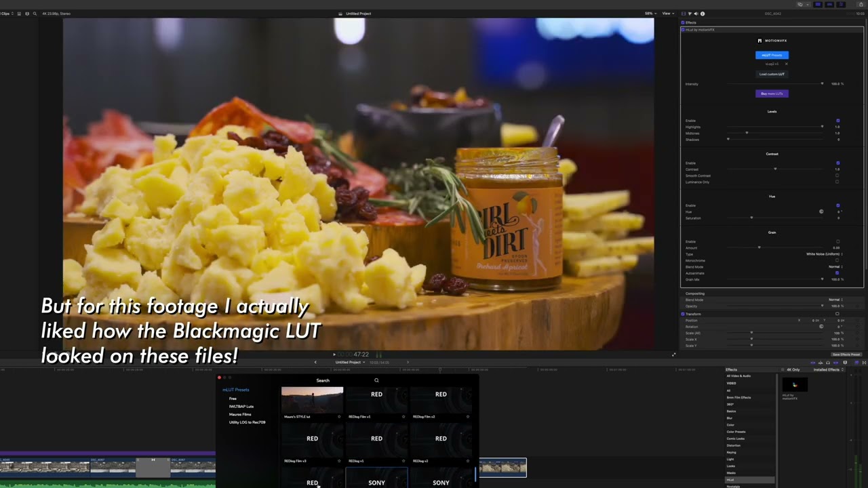Click the Load custom LUT button
Viewport: 868px width, 488px height.
point(772,74)
